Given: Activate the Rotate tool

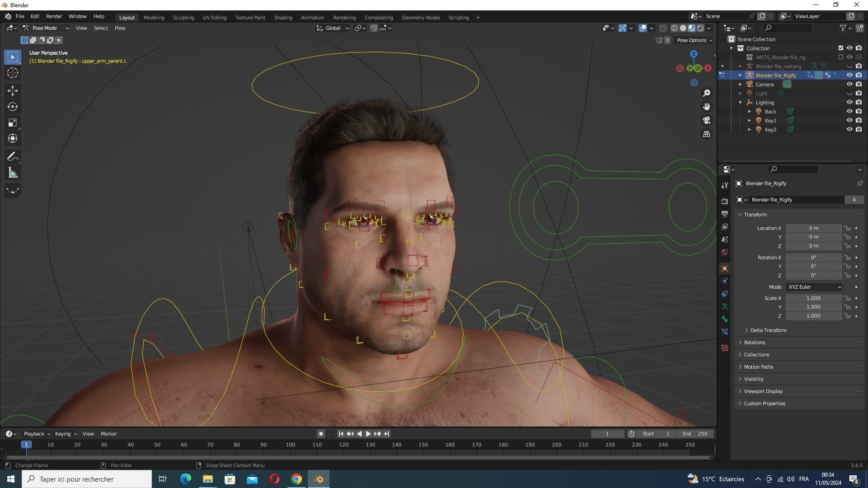Looking at the screenshot, I should tap(13, 107).
